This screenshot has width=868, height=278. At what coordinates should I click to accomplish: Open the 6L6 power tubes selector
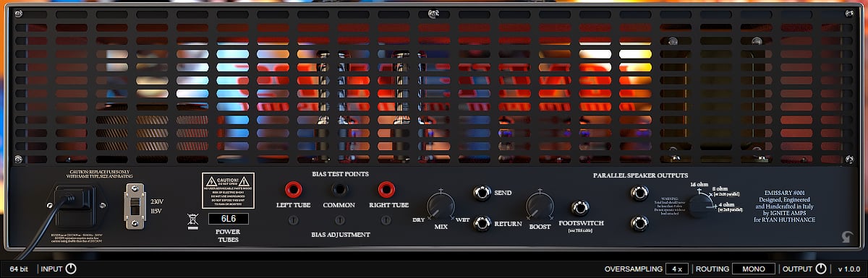pyautogui.click(x=228, y=219)
